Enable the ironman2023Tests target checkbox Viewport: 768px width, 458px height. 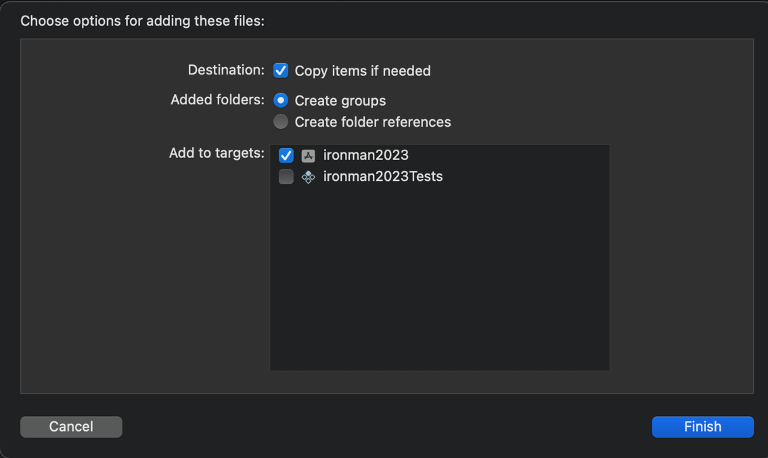286,177
